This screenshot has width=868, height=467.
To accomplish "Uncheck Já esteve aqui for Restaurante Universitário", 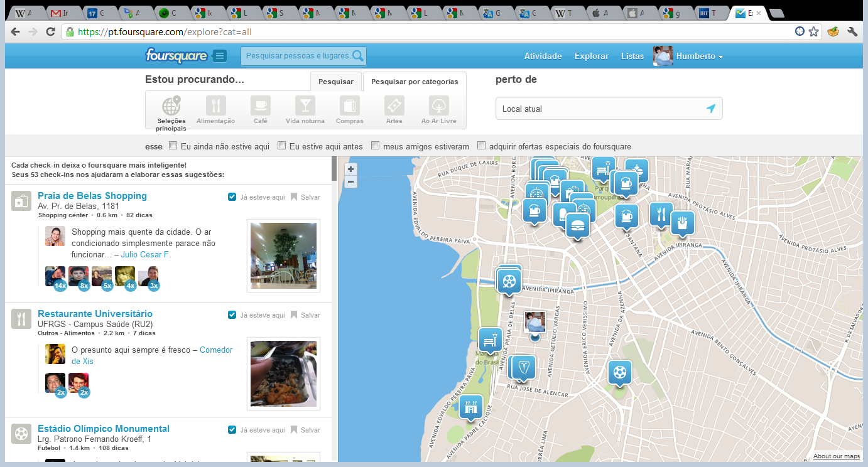I will point(232,314).
